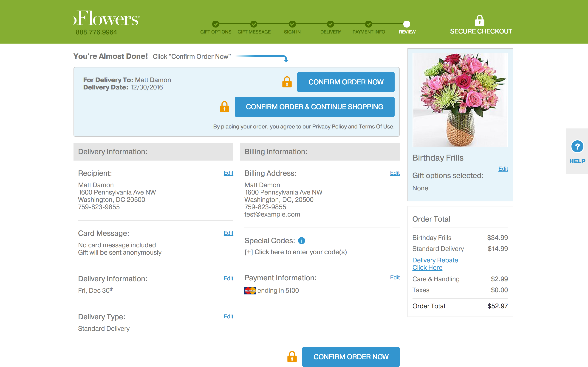Click the Delivery Rebate Click Here link

[x=435, y=264]
